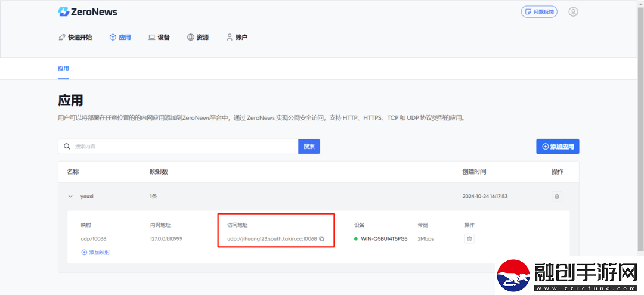This screenshot has width=644, height=295.
Task: Collapse the youxi application row
Action: [70, 197]
